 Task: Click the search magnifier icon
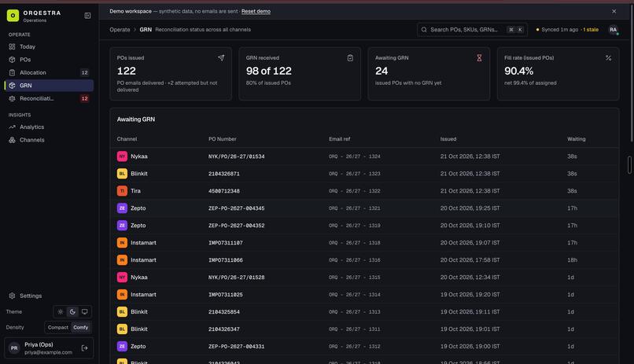(424, 30)
